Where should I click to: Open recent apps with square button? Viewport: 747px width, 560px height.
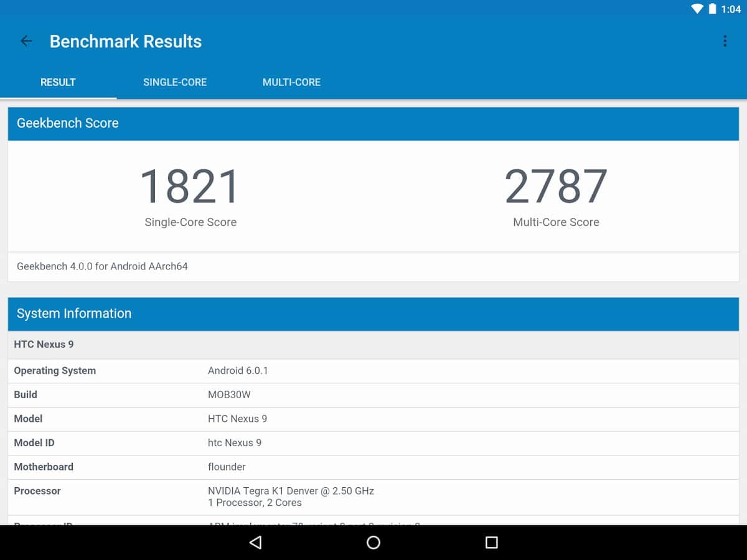pyautogui.click(x=491, y=543)
